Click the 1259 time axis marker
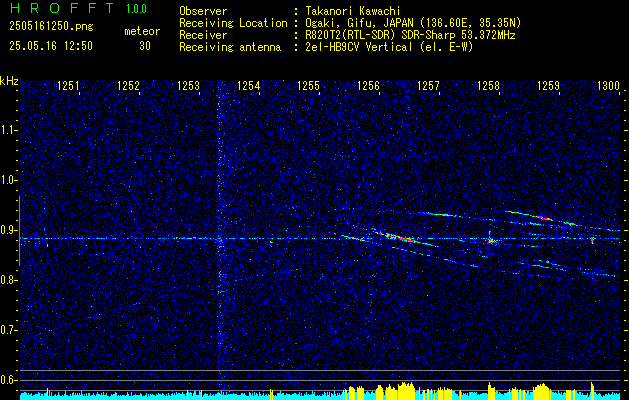Screen dimensions: 629x400 [x=548, y=85]
